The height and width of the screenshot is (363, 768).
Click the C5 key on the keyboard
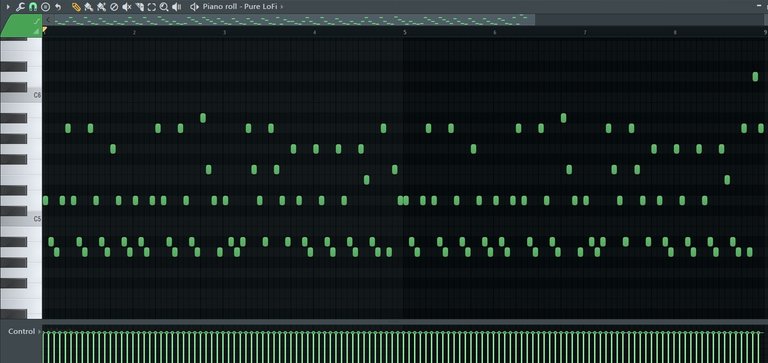pyautogui.click(x=21, y=219)
